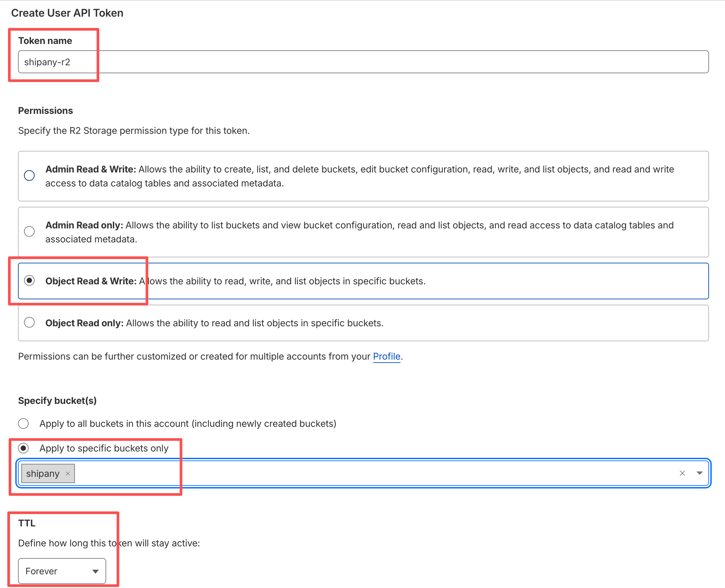Select Admin Read only radio button
725x588 pixels.
tap(30, 231)
